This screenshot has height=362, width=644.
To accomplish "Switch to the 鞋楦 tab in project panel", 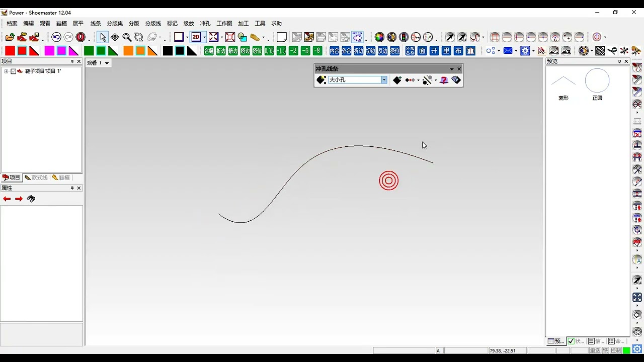I will 61,177.
